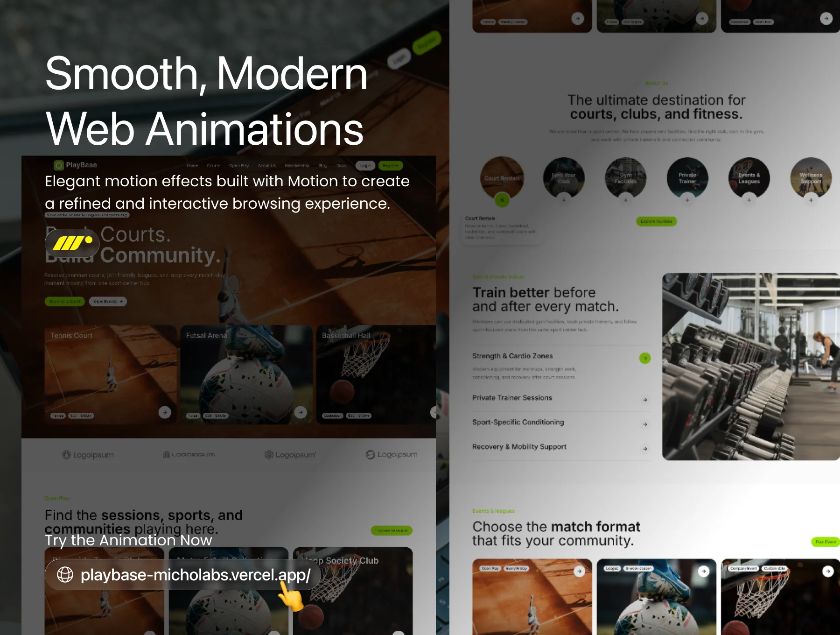Click the first Logoipsum gear logo
Viewport: 840px width, 635px height.
tap(88, 455)
